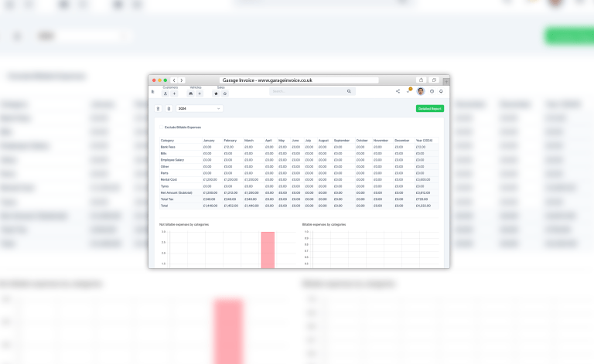Add a new vehicle with plus icon

200,94
